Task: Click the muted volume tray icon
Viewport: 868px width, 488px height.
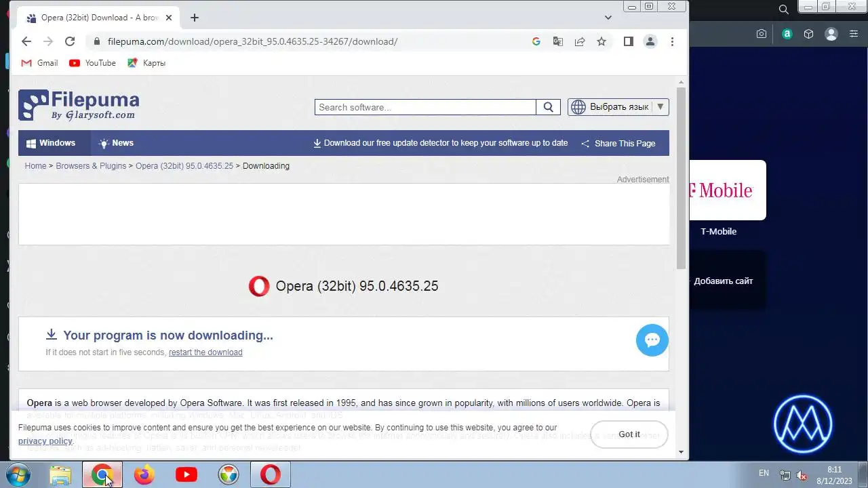Action: pos(802,476)
